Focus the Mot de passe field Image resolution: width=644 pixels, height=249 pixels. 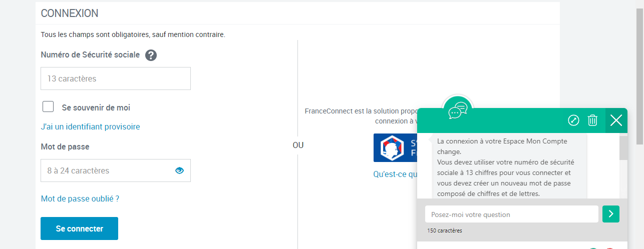point(116,170)
